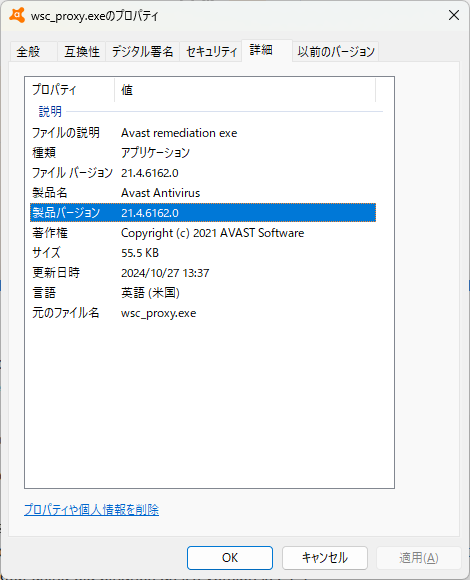Open the 以前のバージョン tab
This screenshot has height=580, width=470.
336,51
